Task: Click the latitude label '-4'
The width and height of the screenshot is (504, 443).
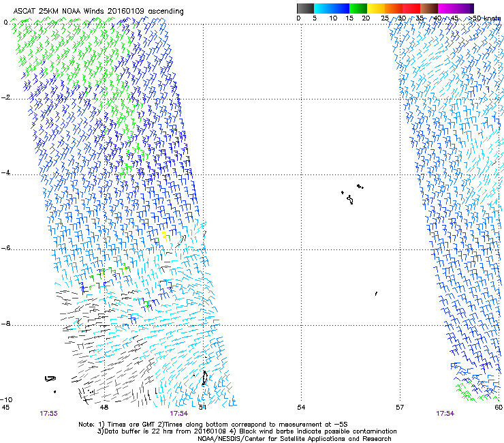Action: (5, 172)
